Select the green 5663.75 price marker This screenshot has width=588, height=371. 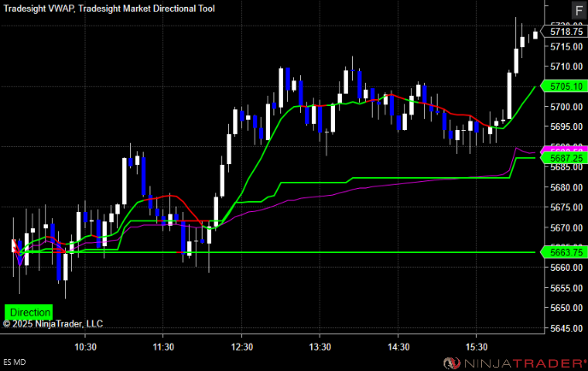564,252
